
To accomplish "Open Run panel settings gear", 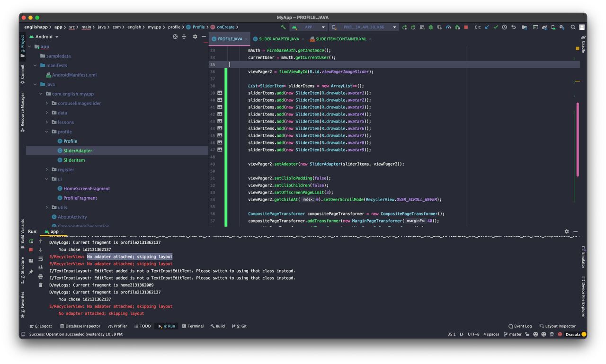I will 567,231.
